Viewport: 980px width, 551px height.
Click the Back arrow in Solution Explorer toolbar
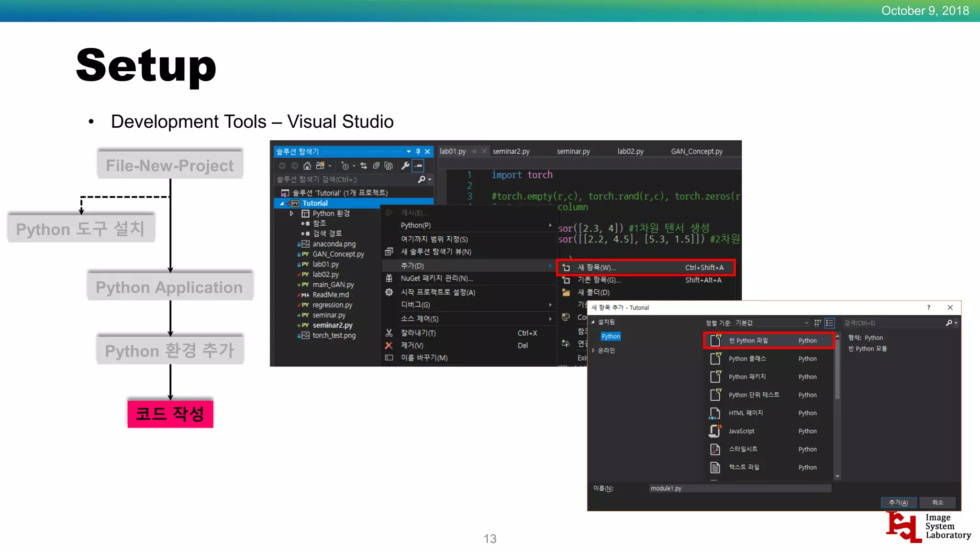tap(282, 165)
